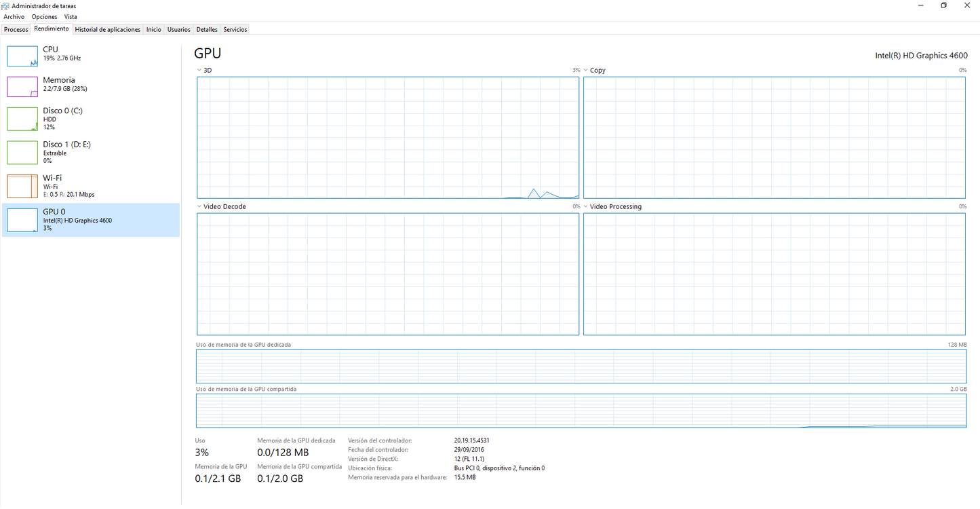
Task: Expand the Video Decode engine selector
Action: pos(199,206)
